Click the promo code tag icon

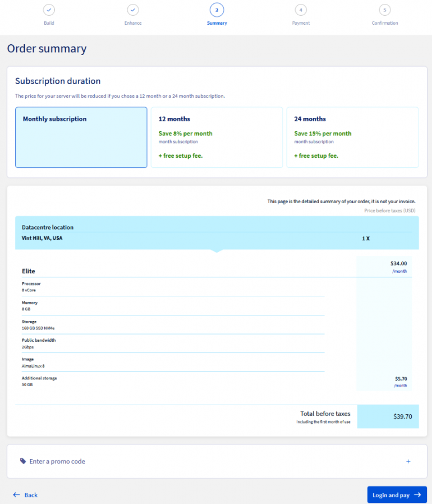pyautogui.click(x=23, y=461)
